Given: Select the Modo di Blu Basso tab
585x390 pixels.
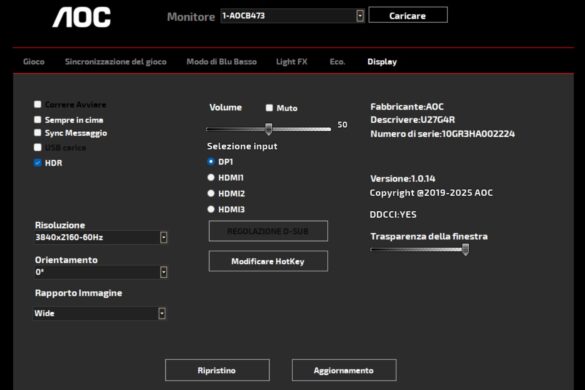Looking at the screenshot, I should coord(222,62).
